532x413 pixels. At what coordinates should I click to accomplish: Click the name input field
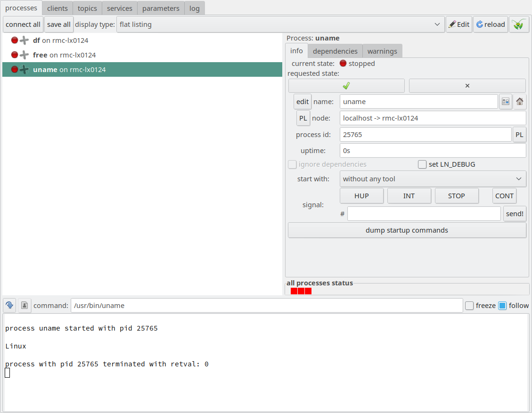(x=419, y=101)
